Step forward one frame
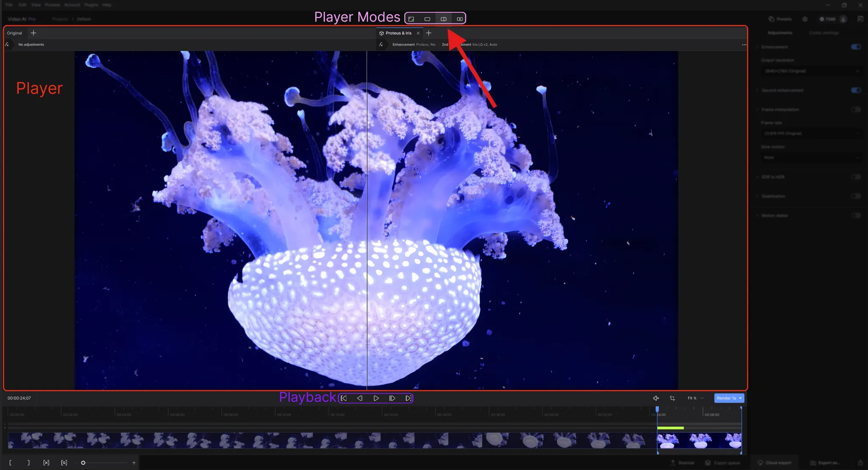Viewport: 868px width, 470px height. (392, 398)
